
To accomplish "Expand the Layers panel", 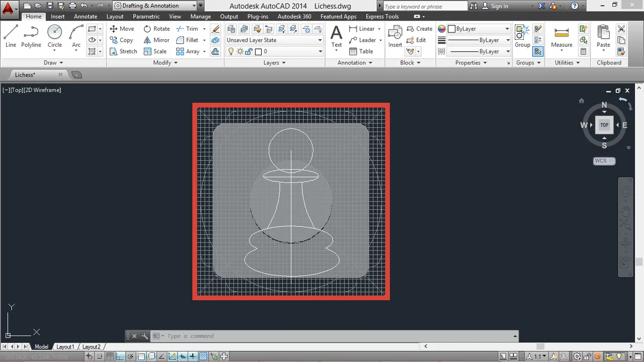I will pos(275,63).
